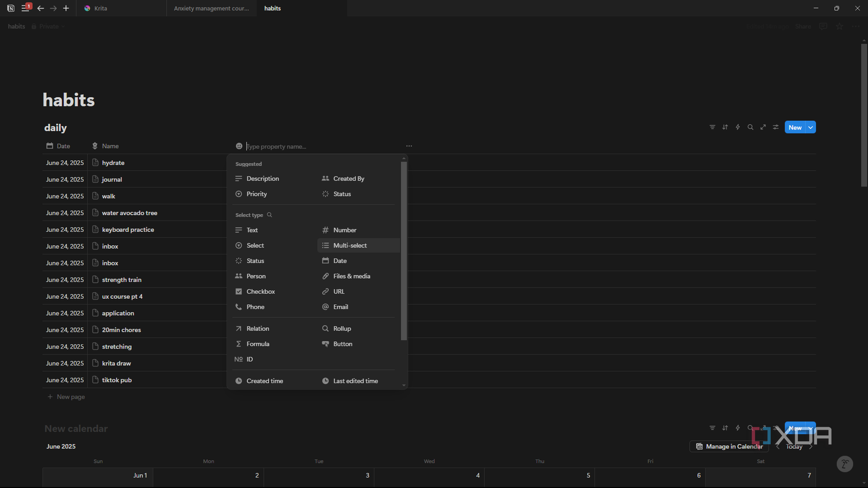The image size is (868, 488).
Task: Click the Notion app icon in title bar
Action: (x=10, y=8)
